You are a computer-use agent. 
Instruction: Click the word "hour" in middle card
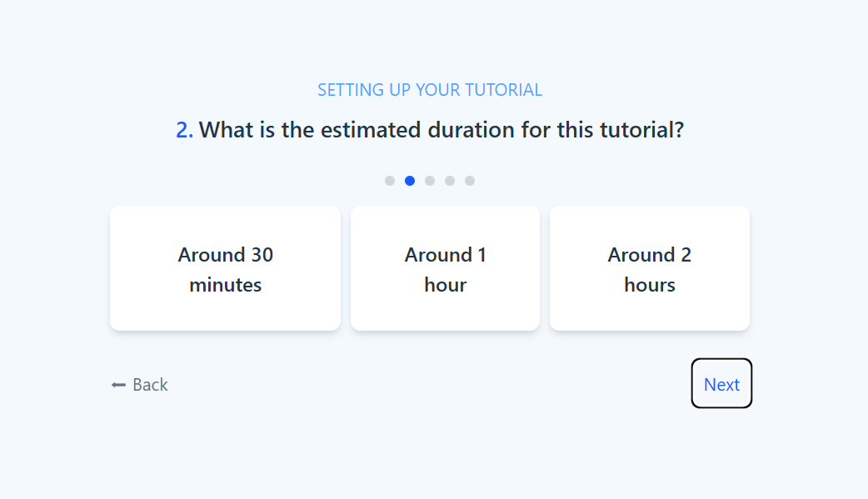[x=445, y=284]
